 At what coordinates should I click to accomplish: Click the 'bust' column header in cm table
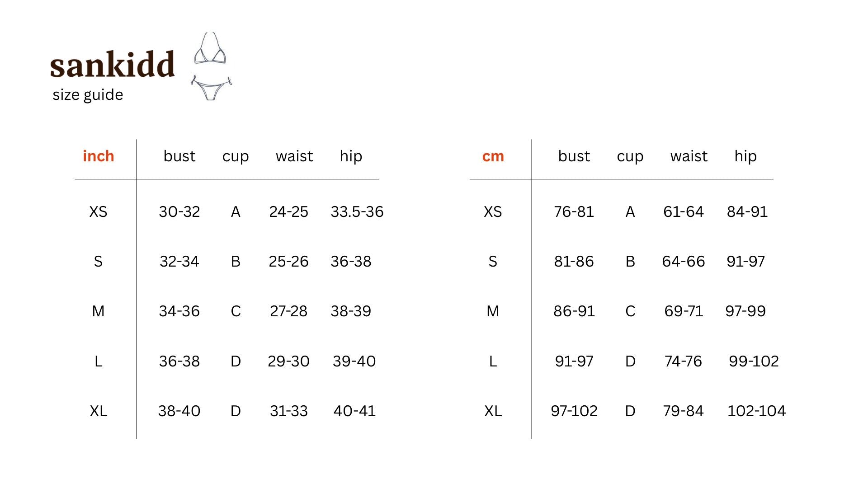click(574, 156)
